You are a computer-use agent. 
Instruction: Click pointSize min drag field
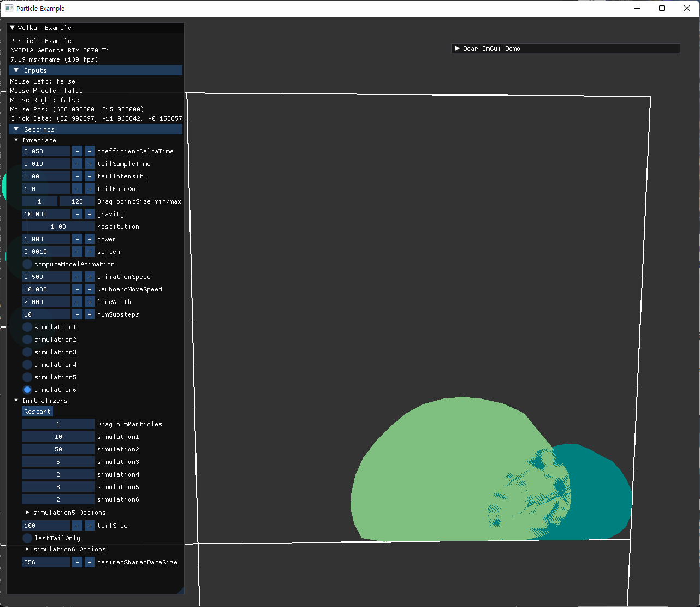[x=39, y=201]
